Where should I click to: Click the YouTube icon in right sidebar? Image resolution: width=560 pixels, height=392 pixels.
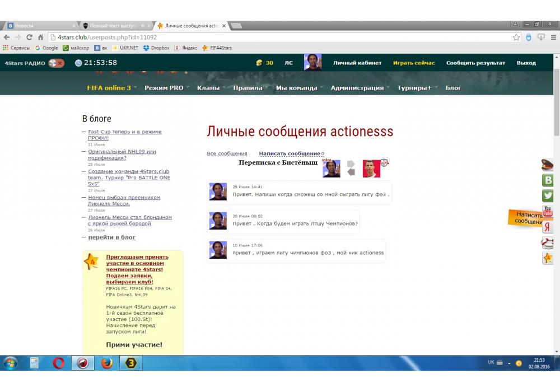[548, 211]
